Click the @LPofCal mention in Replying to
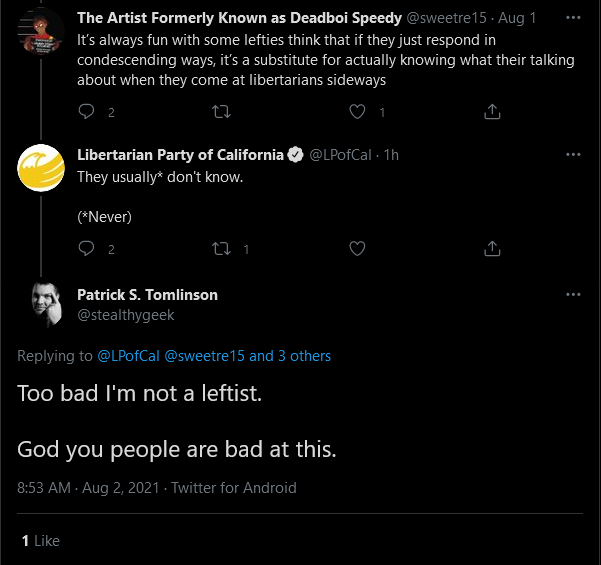Screen dimensions: 601x565 (128, 356)
